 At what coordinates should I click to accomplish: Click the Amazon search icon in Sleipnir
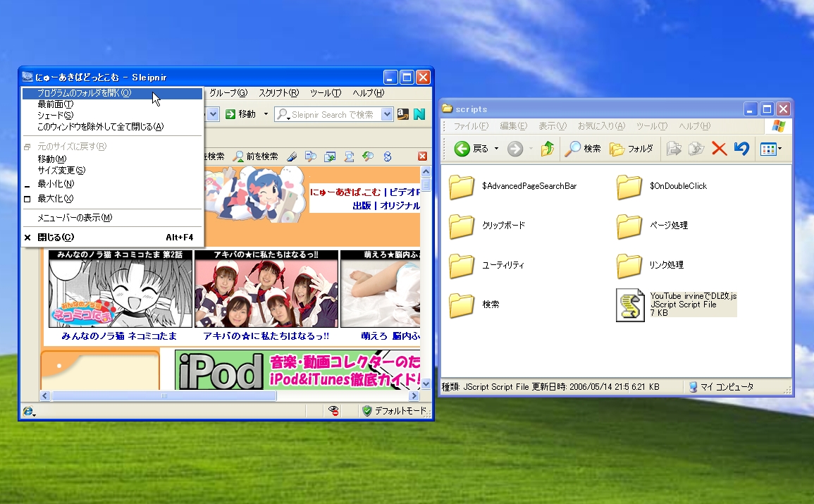[403, 114]
